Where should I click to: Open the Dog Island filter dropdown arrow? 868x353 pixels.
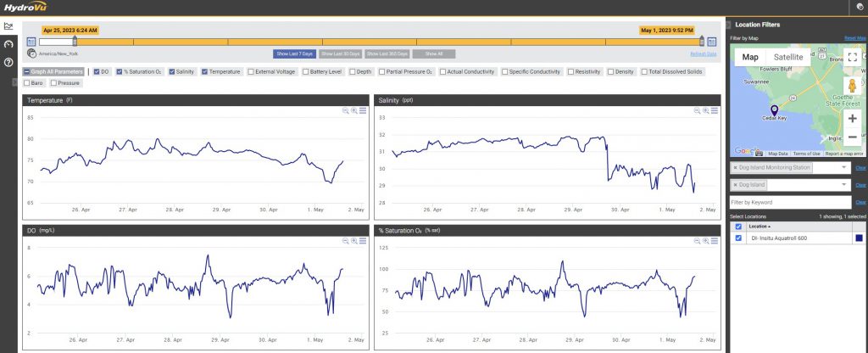844,184
